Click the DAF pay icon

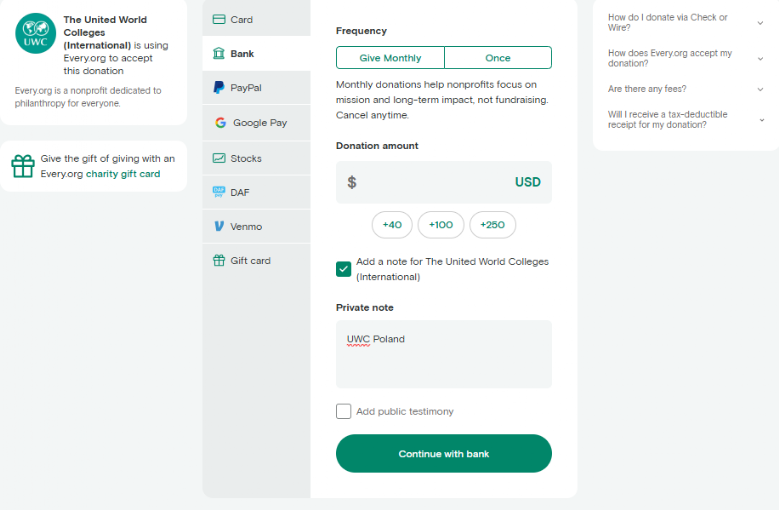pyautogui.click(x=219, y=192)
